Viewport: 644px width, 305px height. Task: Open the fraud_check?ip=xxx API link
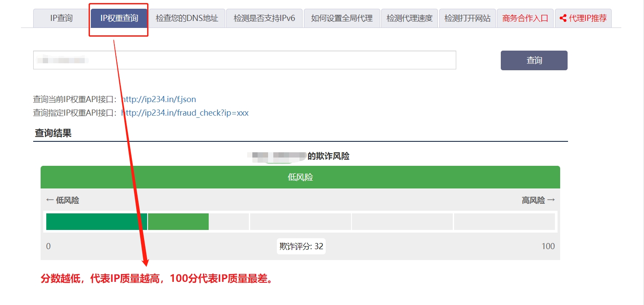pos(185,113)
